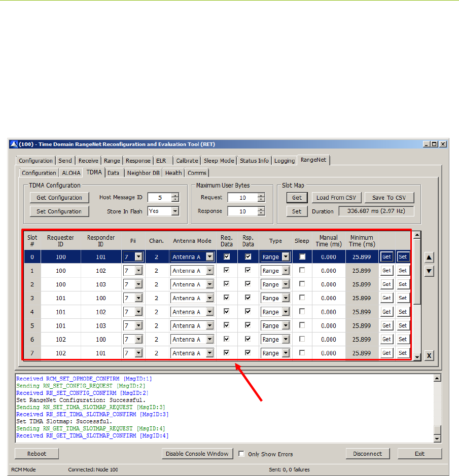Click the application title bar icon
The height and width of the screenshot is (476, 459).
(14, 144)
